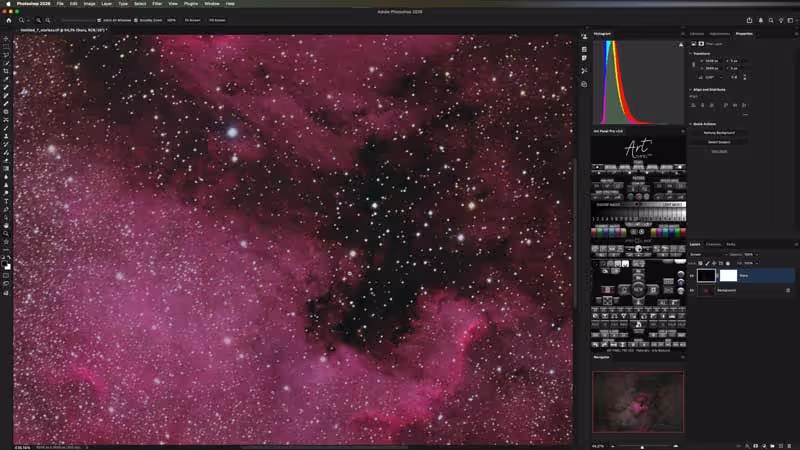Click the zoom-in magnifier in options bar

38,20
